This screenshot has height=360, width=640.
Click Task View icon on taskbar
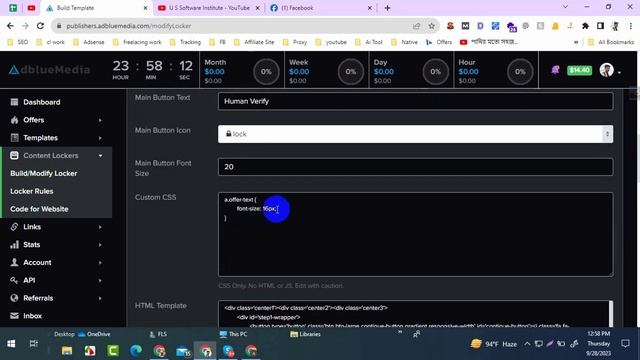(34, 344)
